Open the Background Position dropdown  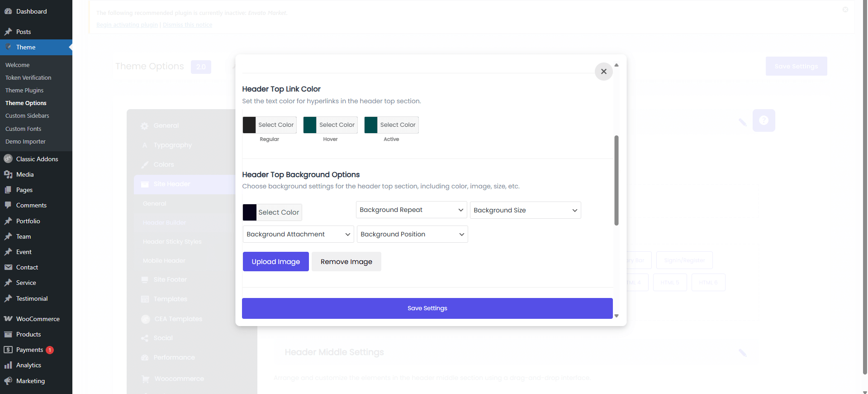pyautogui.click(x=412, y=234)
